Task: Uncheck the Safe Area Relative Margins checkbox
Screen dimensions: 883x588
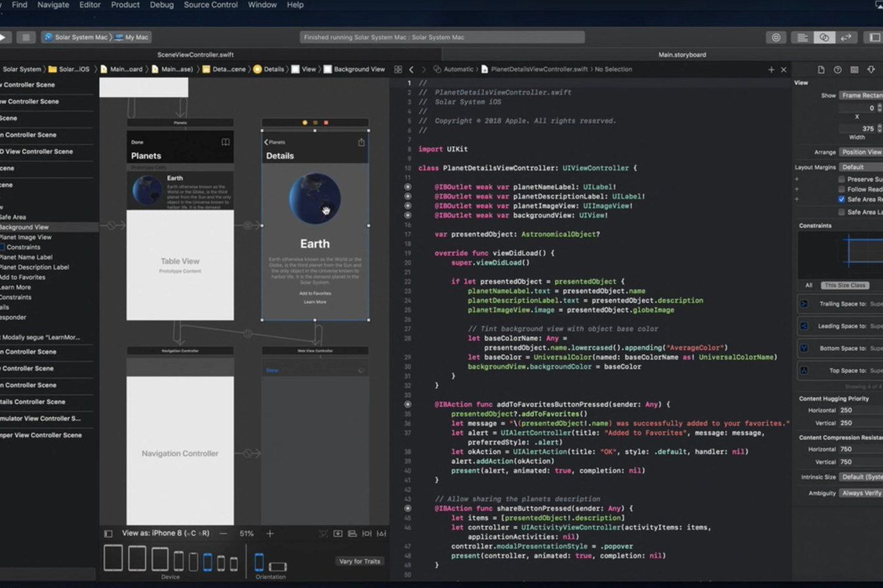Action: pos(841,199)
